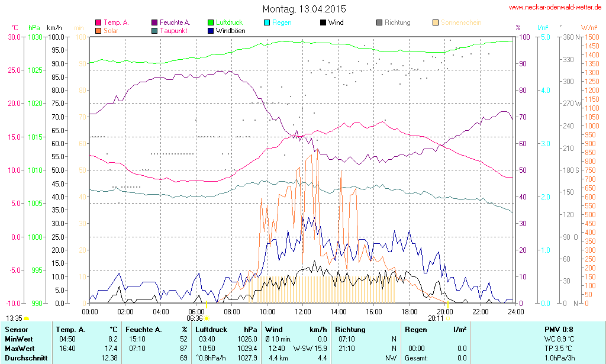Click the Taupunkt legend color box
The image size is (606, 364).
pos(154,30)
